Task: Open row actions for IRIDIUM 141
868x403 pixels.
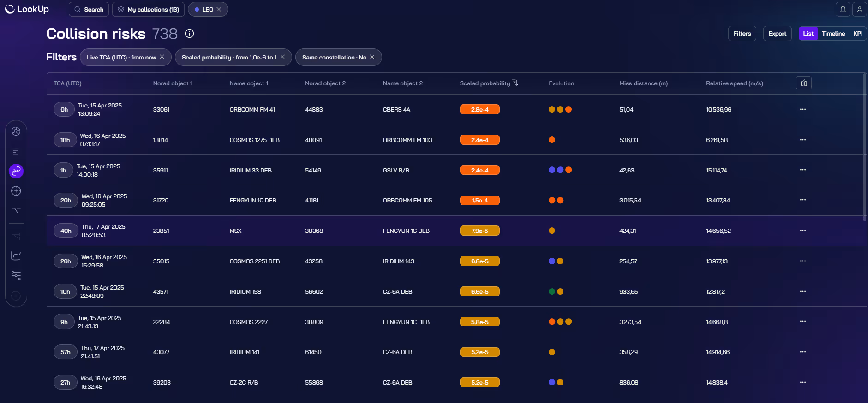Action: pyautogui.click(x=803, y=352)
